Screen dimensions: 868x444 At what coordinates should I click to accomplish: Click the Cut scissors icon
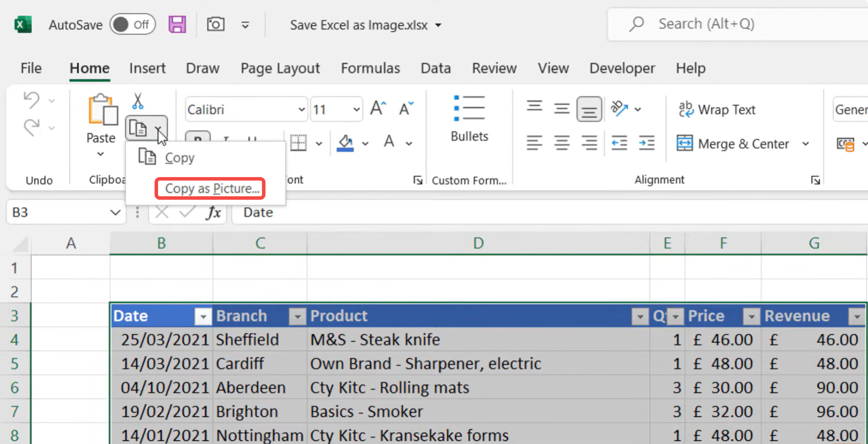[138, 101]
